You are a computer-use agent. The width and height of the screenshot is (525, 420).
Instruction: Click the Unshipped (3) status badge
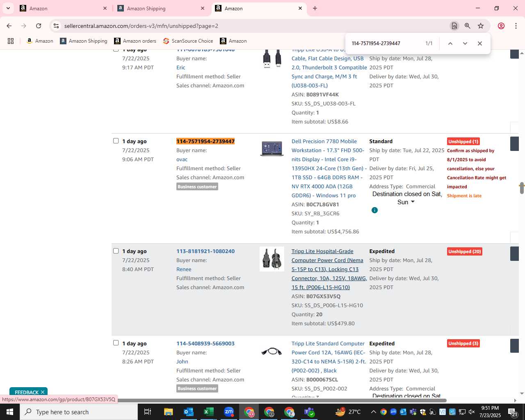tap(463, 343)
